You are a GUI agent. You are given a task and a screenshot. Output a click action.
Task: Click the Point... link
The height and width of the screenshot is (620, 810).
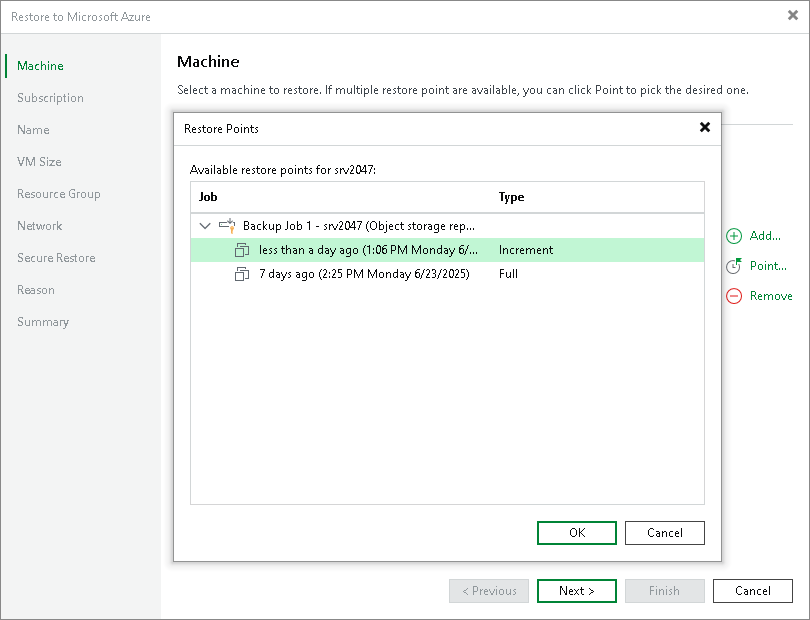(768, 266)
